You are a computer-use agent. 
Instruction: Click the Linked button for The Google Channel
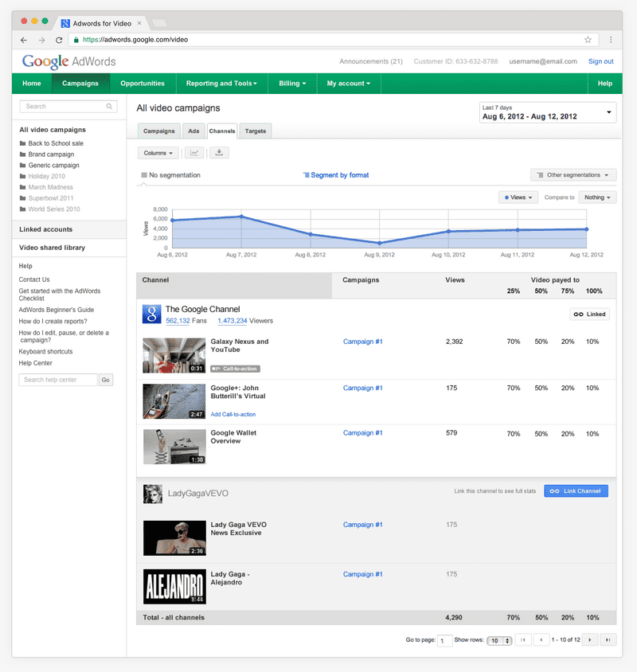tap(589, 315)
